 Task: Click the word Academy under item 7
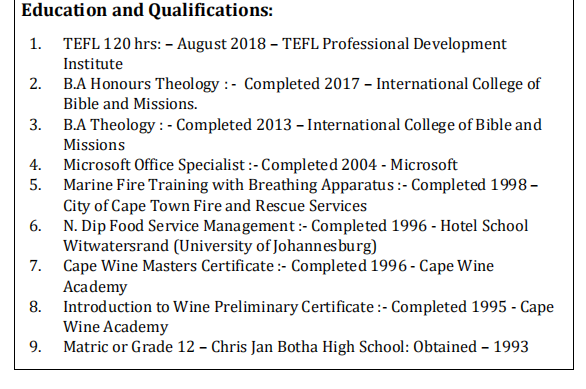(95, 287)
